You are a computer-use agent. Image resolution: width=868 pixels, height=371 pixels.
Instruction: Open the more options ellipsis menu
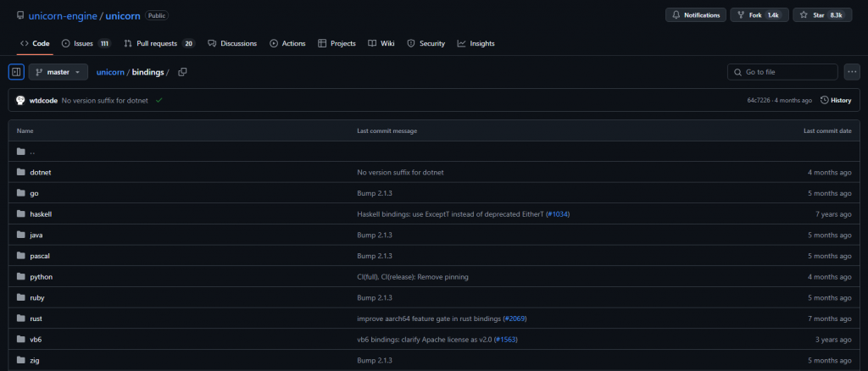(x=852, y=72)
